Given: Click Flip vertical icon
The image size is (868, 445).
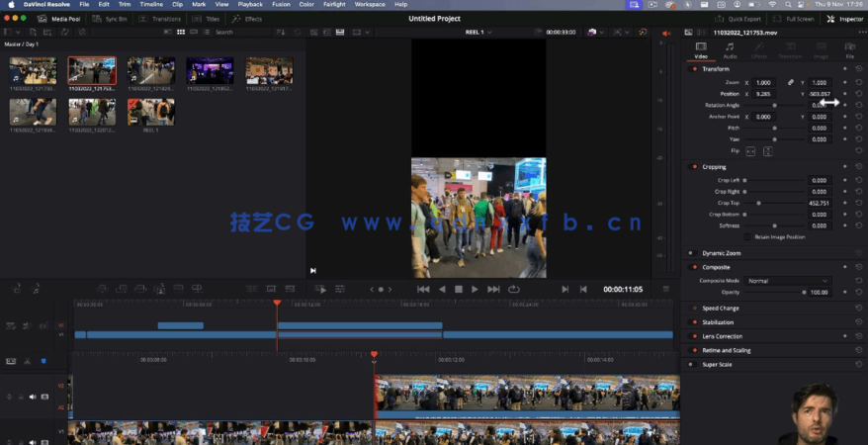Looking at the screenshot, I should point(768,151).
